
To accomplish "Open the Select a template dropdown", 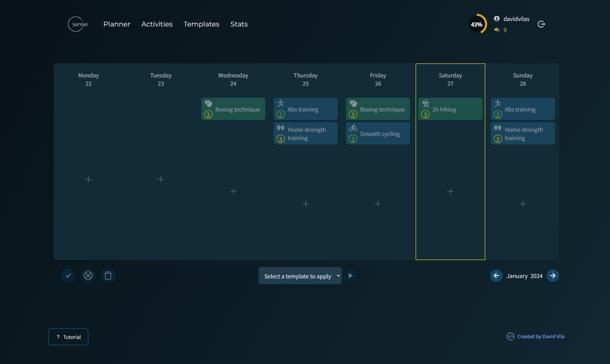I will (x=300, y=276).
